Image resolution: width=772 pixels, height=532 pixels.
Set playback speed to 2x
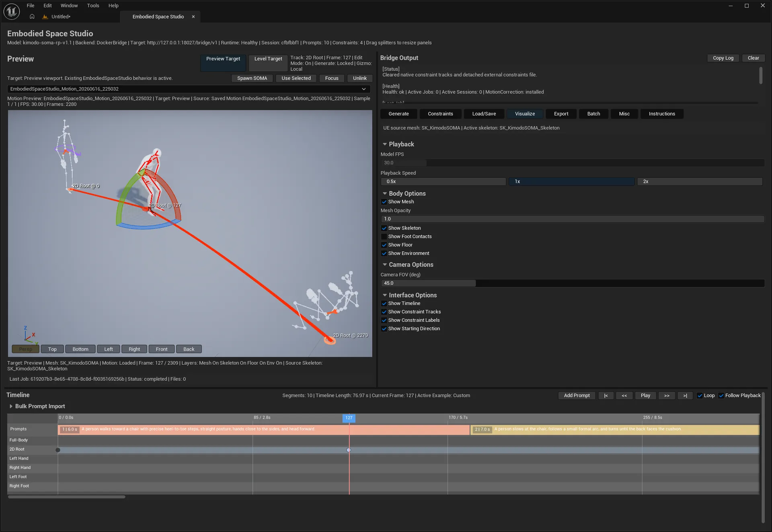700,182
